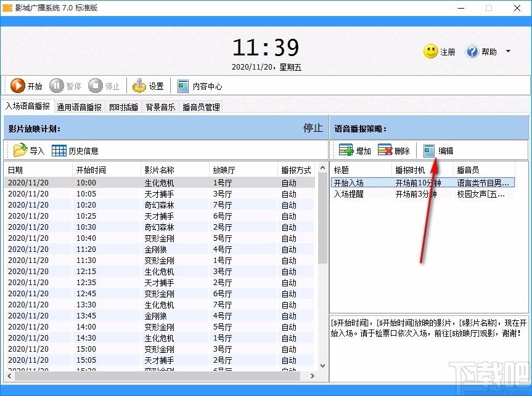Open the 即时插播 tab
Screen dimensions: 532x396
tap(123, 107)
